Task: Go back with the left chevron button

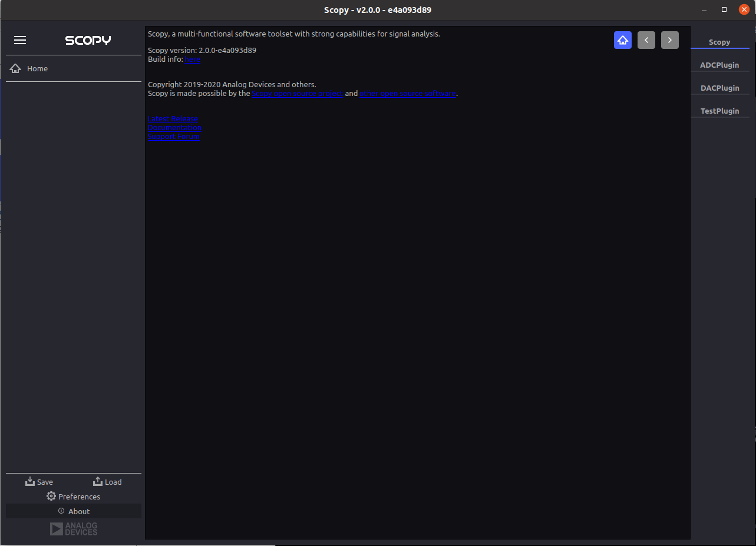Action: (x=646, y=40)
